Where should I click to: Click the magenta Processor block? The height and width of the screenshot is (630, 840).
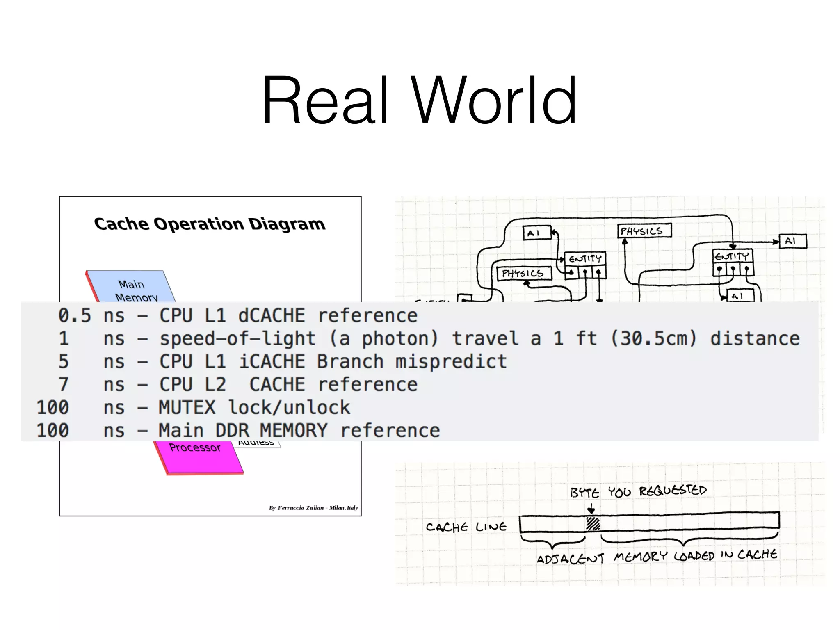[198, 458]
